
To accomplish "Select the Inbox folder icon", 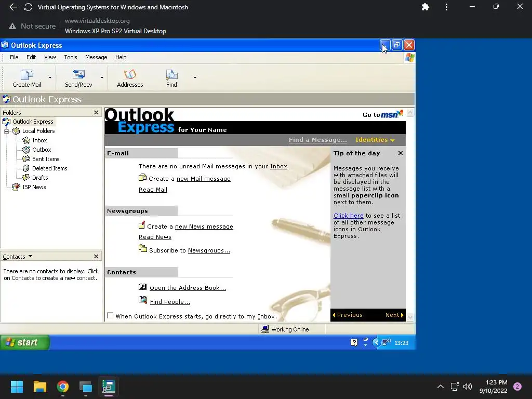I will (26, 140).
